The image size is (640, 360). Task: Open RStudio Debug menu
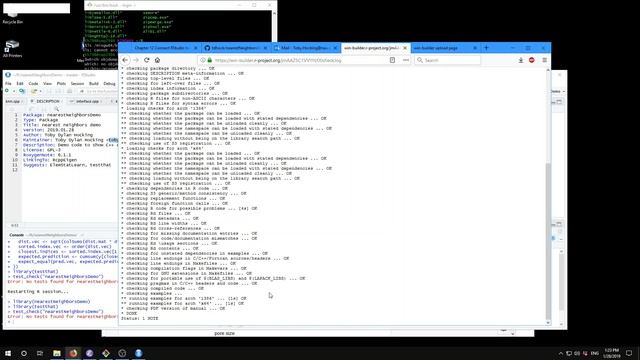(x=109, y=84)
